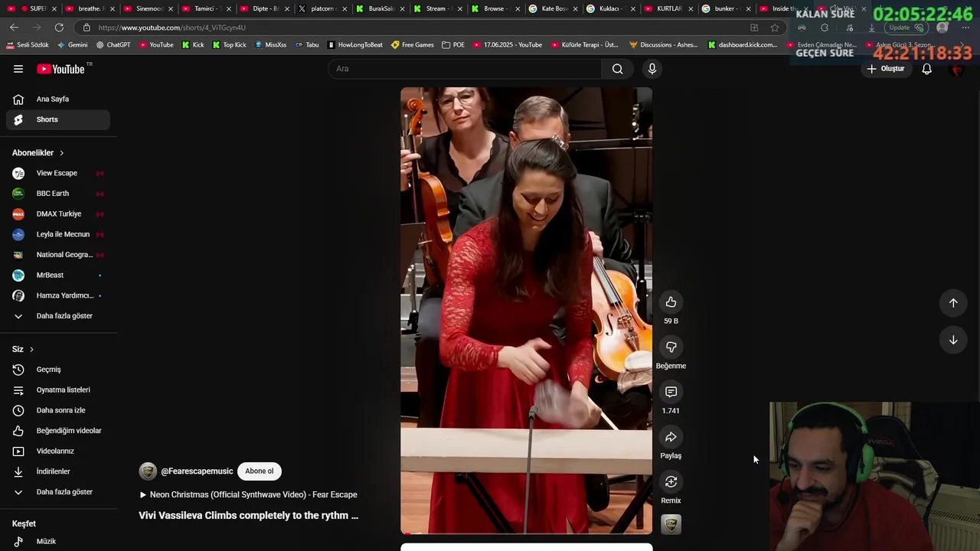Go to previous short with up arrow
The width and height of the screenshot is (980, 551).
click(953, 303)
